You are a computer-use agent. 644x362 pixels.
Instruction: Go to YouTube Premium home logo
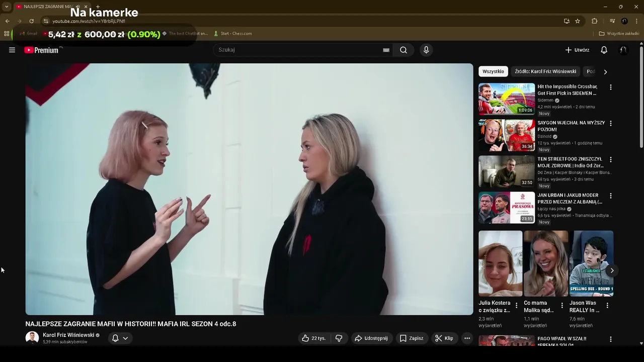(41, 50)
